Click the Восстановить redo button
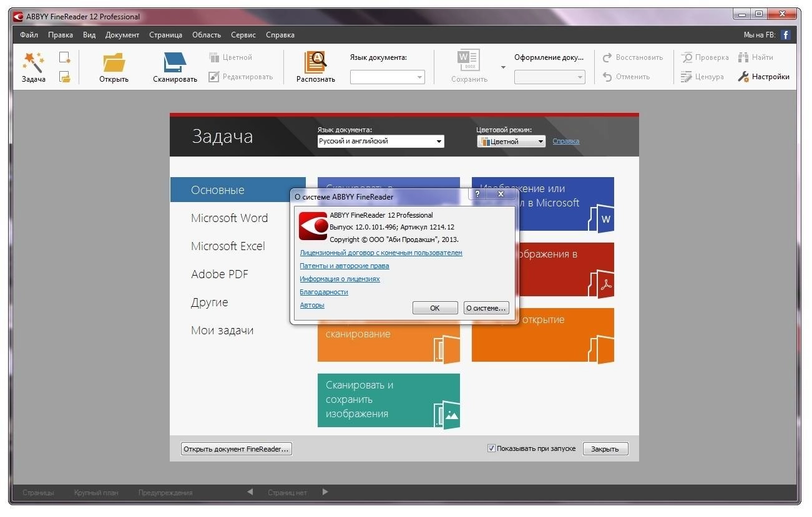Screen dimensions: 812x517 pyautogui.click(x=632, y=57)
